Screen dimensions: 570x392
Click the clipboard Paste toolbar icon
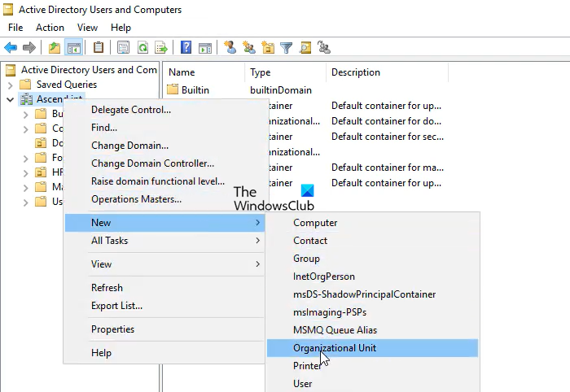[x=99, y=47]
